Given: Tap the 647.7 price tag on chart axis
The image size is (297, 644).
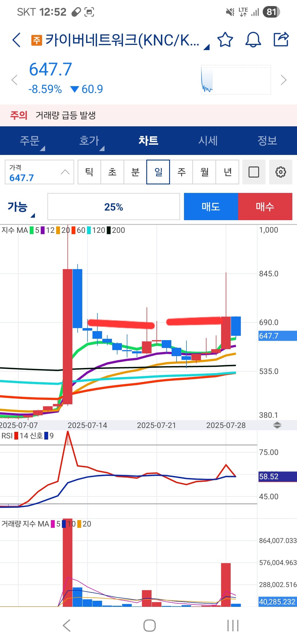Looking at the screenshot, I should [x=277, y=336].
